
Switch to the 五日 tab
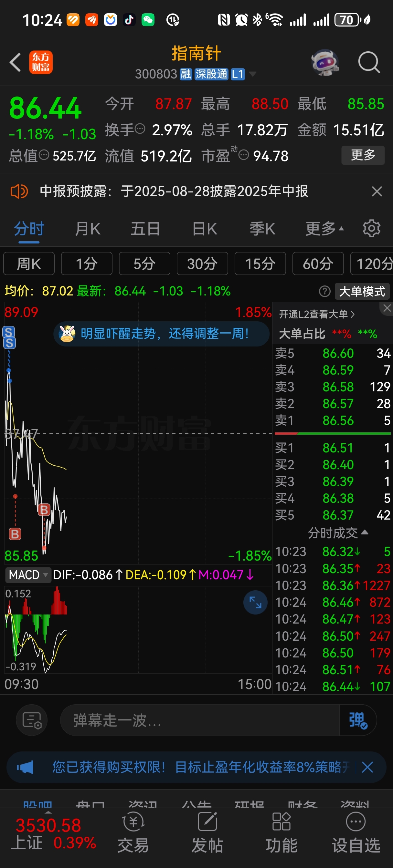(145, 228)
